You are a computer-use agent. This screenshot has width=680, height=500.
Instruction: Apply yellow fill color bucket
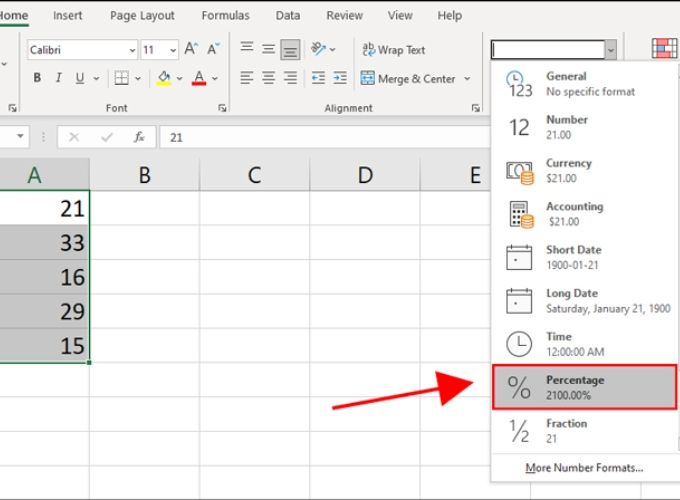pyautogui.click(x=163, y=78)
